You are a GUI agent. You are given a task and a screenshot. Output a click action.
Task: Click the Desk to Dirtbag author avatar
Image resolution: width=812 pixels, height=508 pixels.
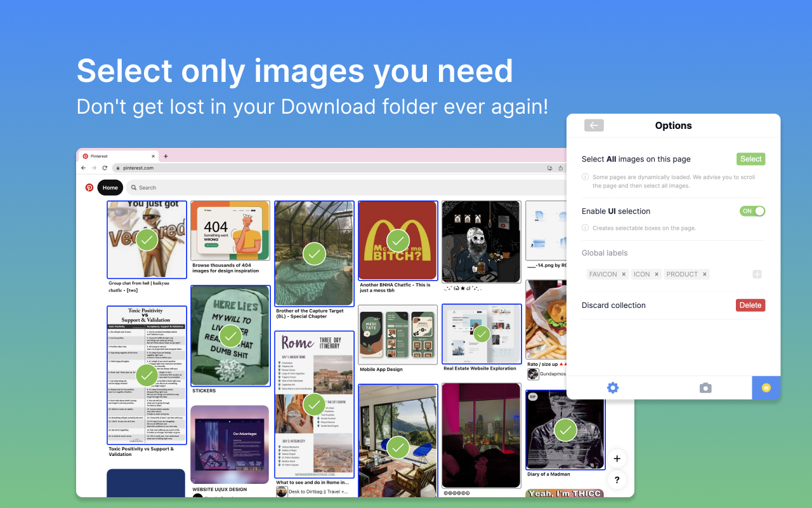click(282, 491)
